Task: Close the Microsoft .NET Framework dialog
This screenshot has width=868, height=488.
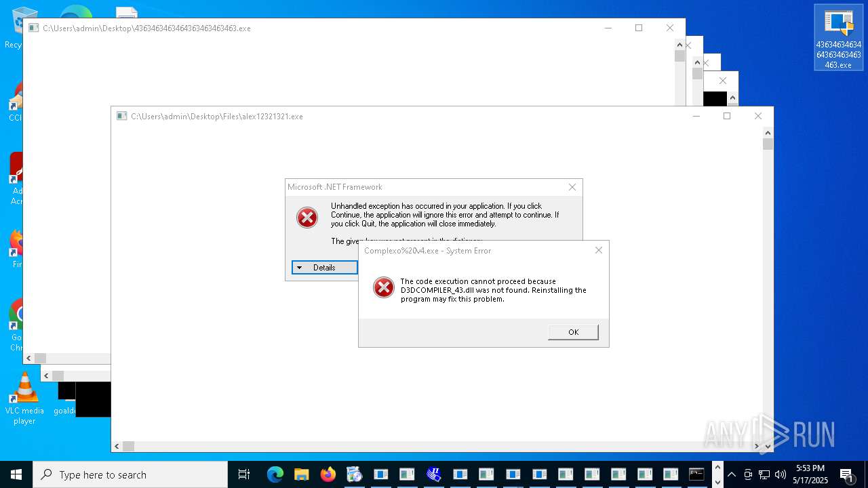Action: coord(572,187)
